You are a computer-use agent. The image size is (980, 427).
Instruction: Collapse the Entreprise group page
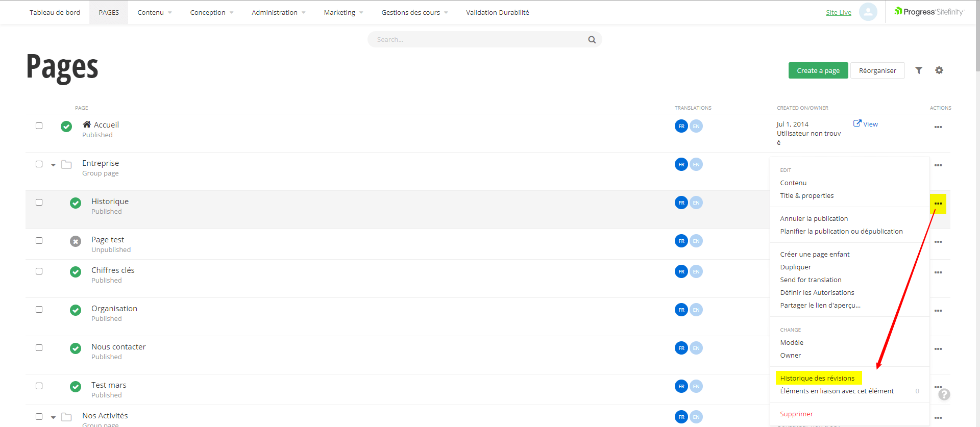(53, 165)
